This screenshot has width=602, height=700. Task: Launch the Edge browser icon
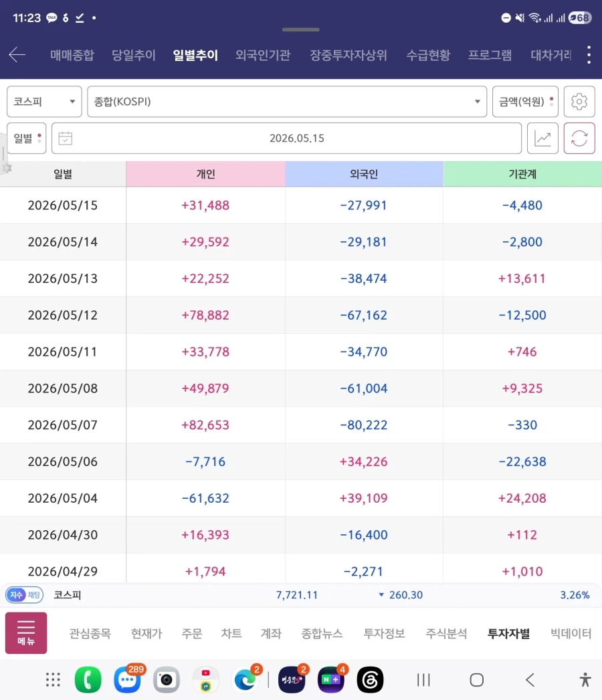pos(245,680)
